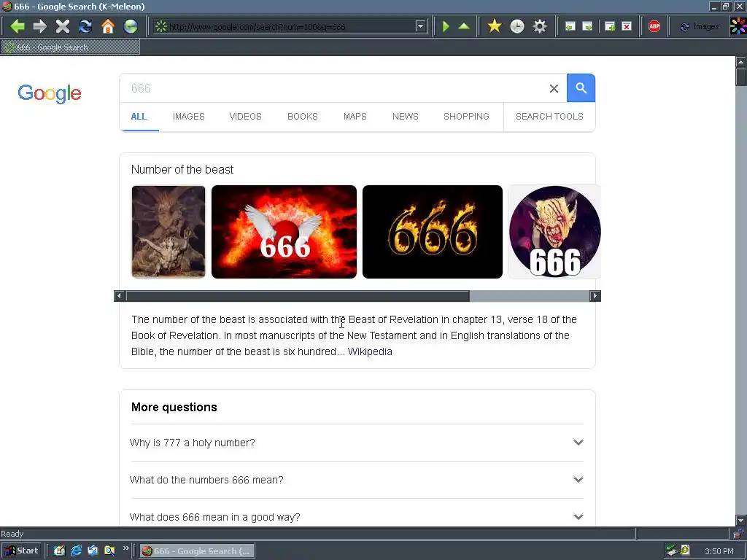Expand the quick launch overflow chevron
747x560 pixels.
coord(125,548)
